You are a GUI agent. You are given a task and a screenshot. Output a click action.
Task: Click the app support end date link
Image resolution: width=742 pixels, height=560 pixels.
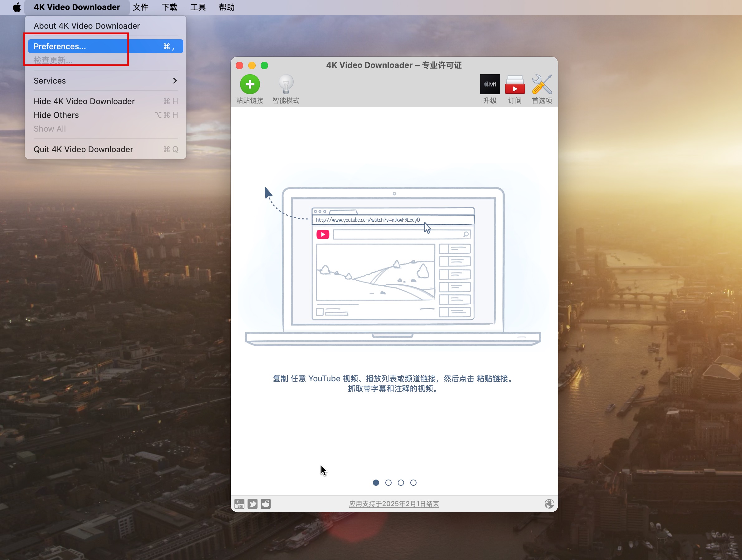394,504
